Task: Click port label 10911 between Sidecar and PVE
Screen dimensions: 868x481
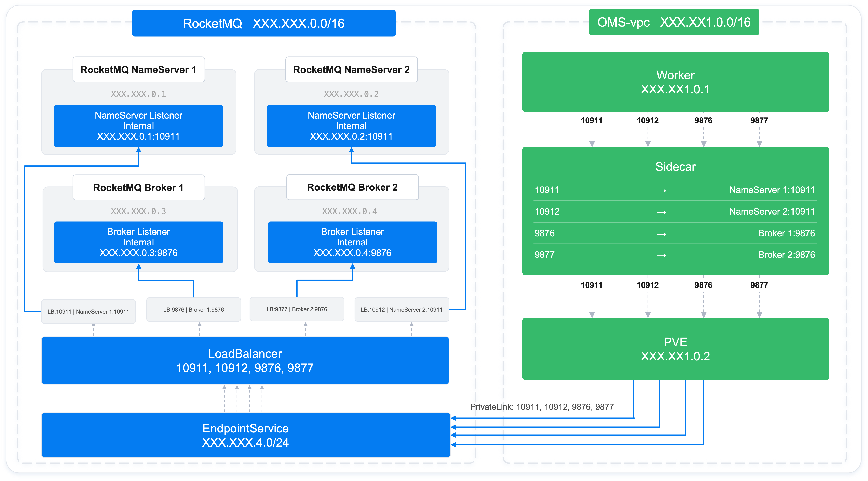Action: click(591, 285)
